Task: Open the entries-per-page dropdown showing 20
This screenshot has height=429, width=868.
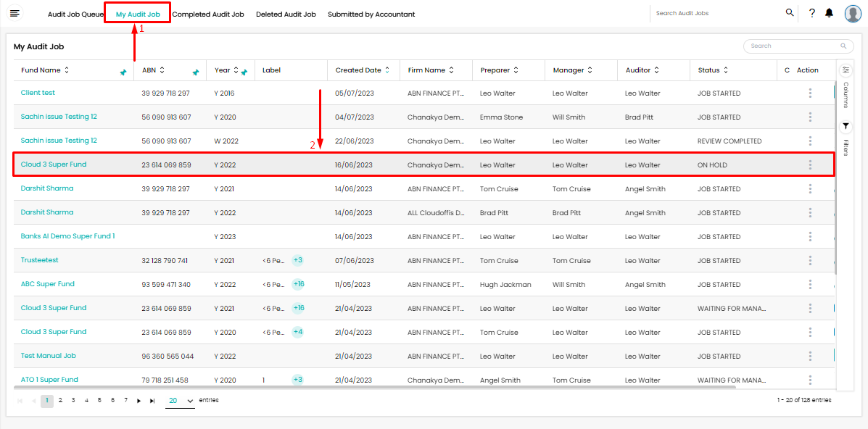Action: tap(181, 401)
